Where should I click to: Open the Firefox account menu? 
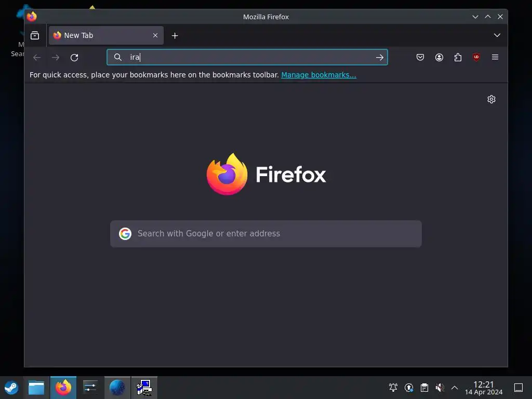tap(439, 57)
